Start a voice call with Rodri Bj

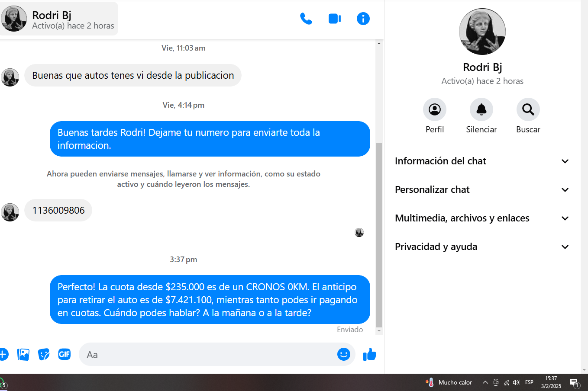(x=306, y=19)
